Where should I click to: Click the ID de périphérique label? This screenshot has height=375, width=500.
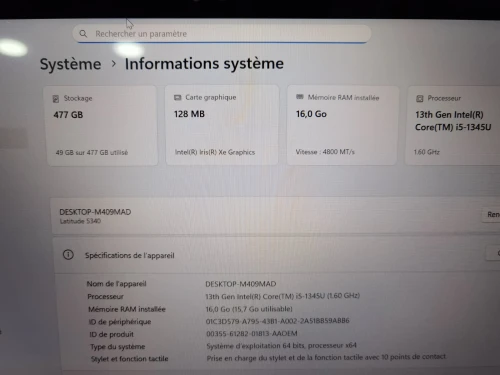[120, 322]
